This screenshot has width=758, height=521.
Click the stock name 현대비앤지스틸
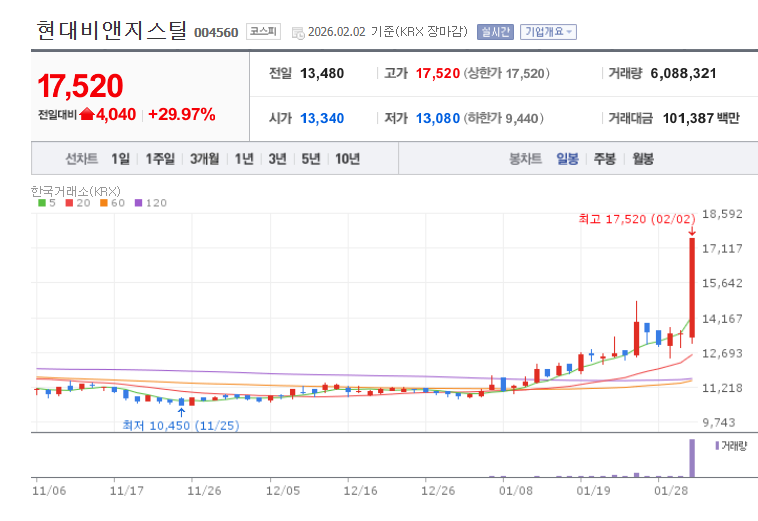pos(111,30)
